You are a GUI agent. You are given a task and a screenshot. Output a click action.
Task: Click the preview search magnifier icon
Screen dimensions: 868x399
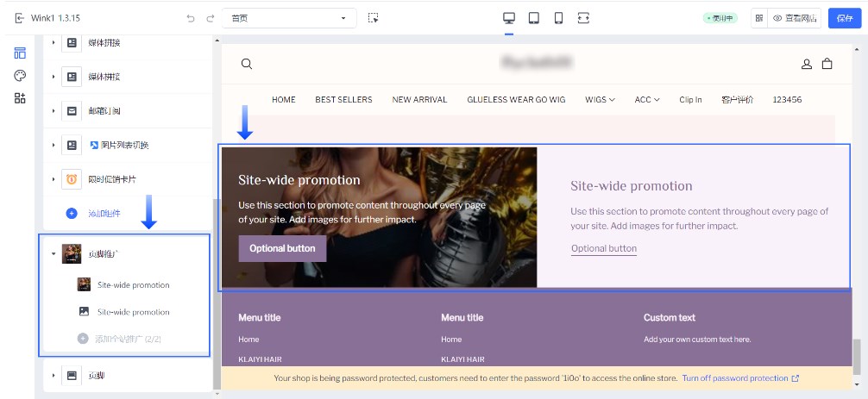tap(247, 64)
